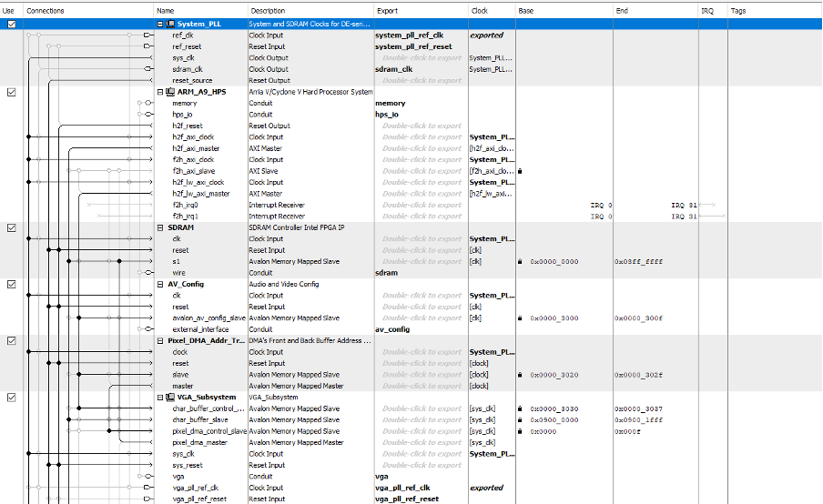The width and height of the screenshot is (823, 504).
Task: Click the lock icon on f2h_axi_slave row
Action: tap(520, 171)
